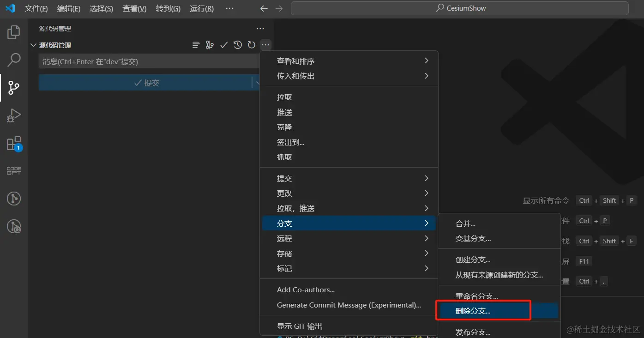
Task: Choose 抓取 from the context menu
Action: pos(349,157)
